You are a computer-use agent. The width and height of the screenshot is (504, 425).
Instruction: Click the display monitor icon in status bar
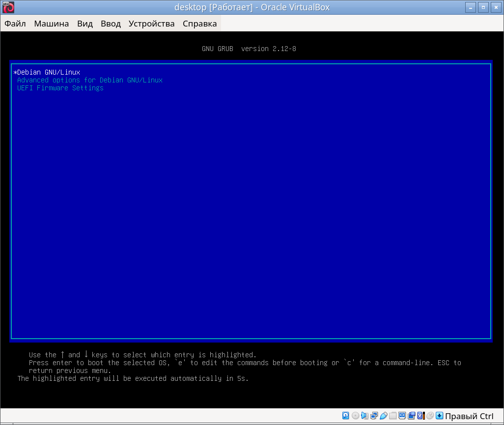click(x=402, y=416)
